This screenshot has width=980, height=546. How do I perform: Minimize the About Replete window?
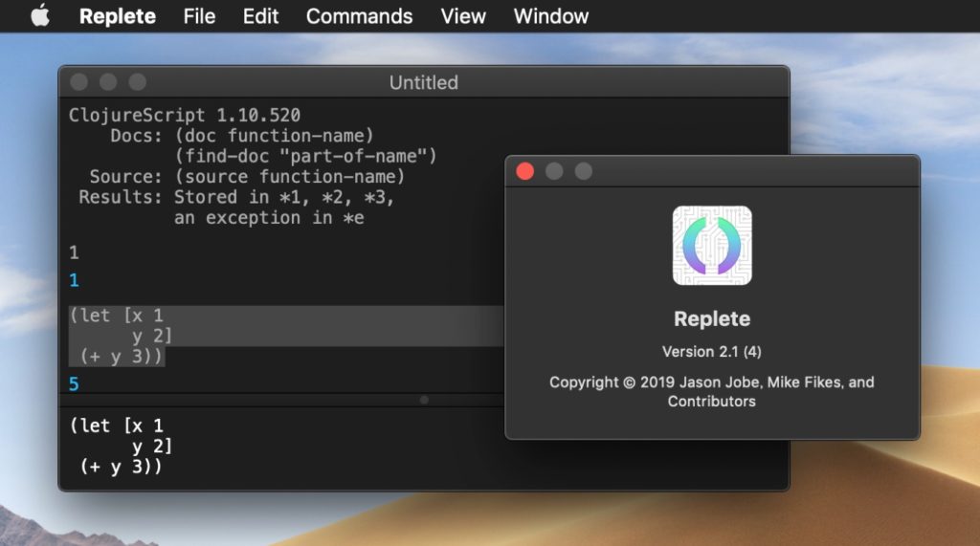(x=554, y=171)
